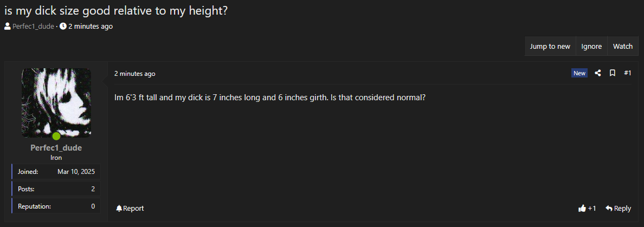Viewport: 644px width, 227px height.
Task: Click the post's "2 minutes ago" timestamp
Action: (134, 74)
